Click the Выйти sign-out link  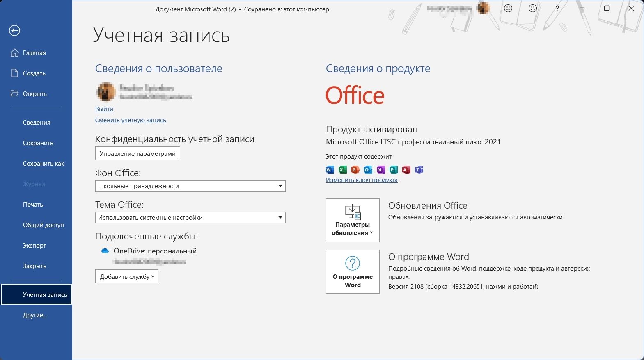(x=104, y=109)
